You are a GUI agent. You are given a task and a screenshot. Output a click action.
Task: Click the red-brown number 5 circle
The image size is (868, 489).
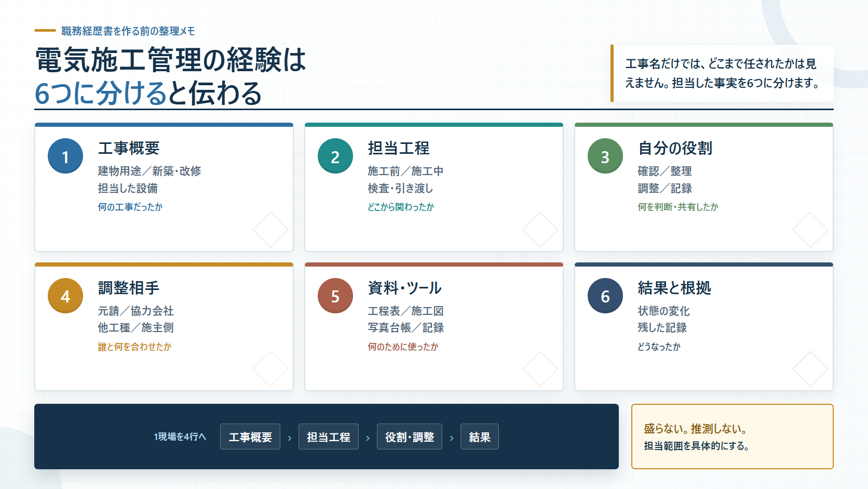click(x=335, y=296)
